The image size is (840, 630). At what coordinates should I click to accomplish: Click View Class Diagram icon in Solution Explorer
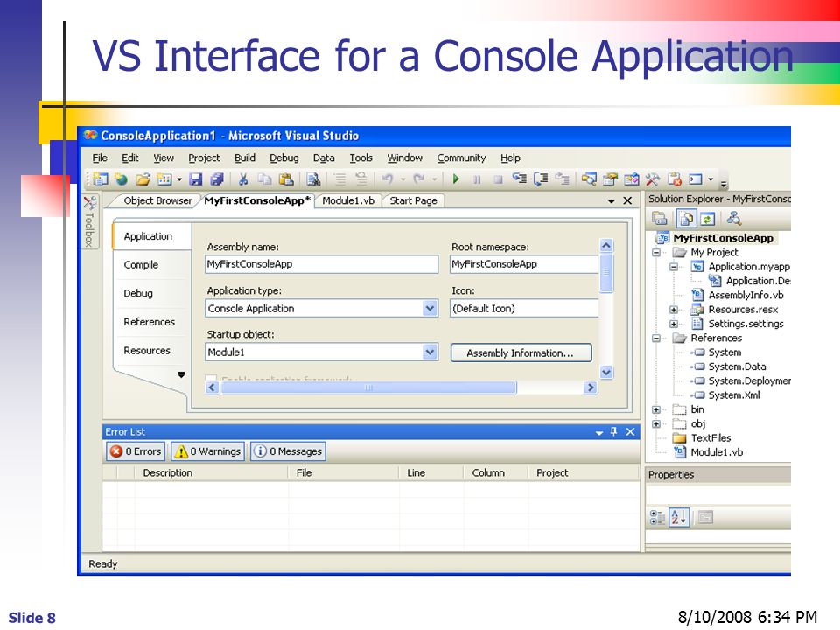pos(734,218)
